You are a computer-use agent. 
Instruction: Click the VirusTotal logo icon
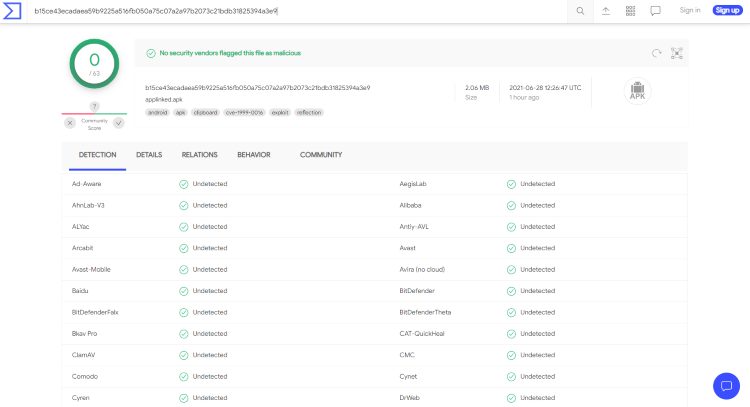pos(12,11)
